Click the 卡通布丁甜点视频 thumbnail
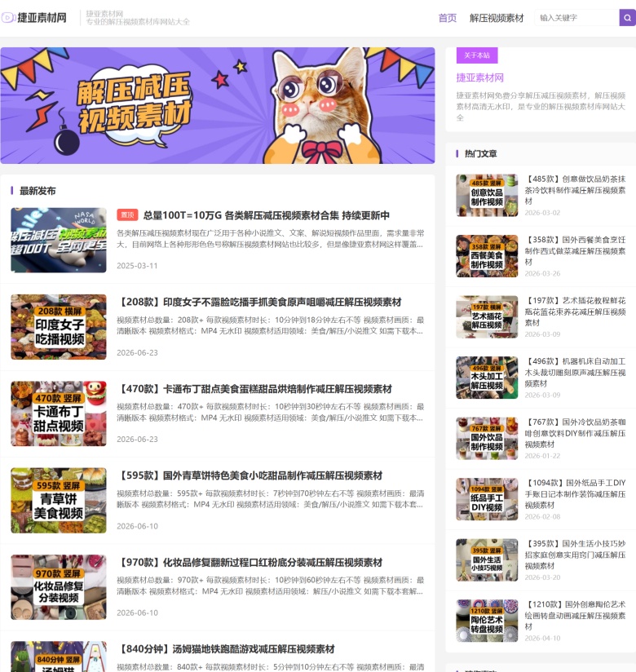The width and height of the screenshot is (636, 672). pyautogui.click(x=58, y=413)
